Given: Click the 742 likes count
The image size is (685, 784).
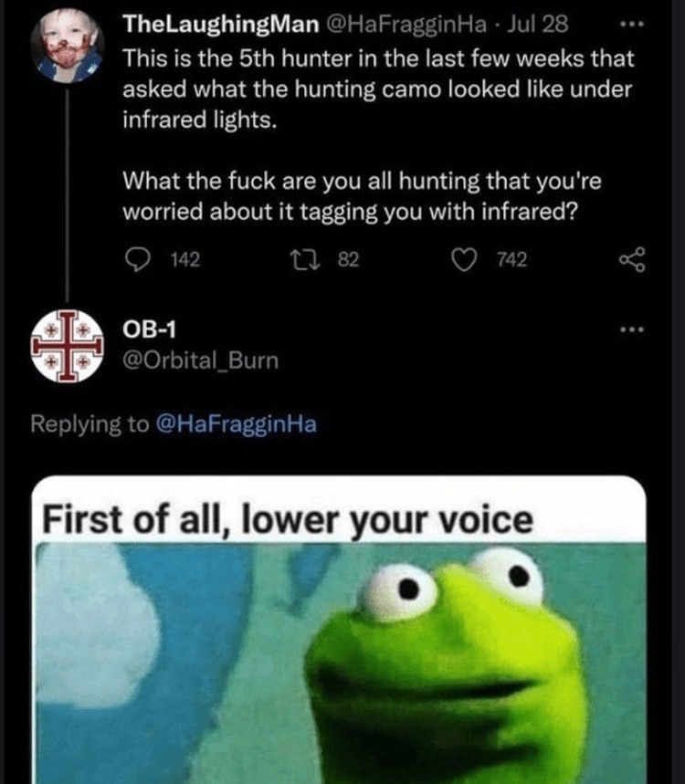Looking at the screenshot, I should coord(511,260).
